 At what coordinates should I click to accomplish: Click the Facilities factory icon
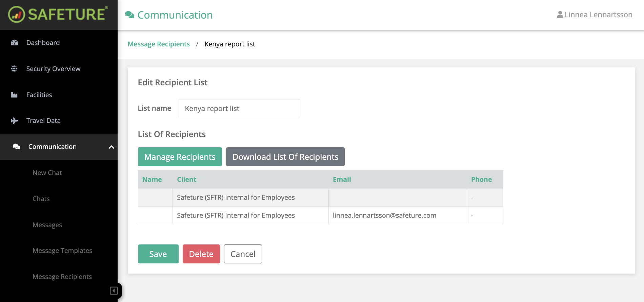pos(14,95)
